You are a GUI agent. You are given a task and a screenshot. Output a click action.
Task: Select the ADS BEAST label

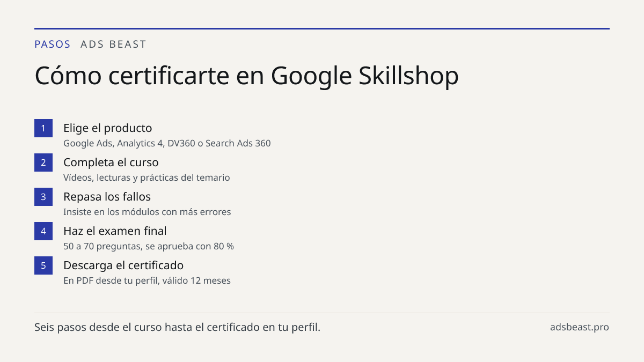tap(113, 45)
